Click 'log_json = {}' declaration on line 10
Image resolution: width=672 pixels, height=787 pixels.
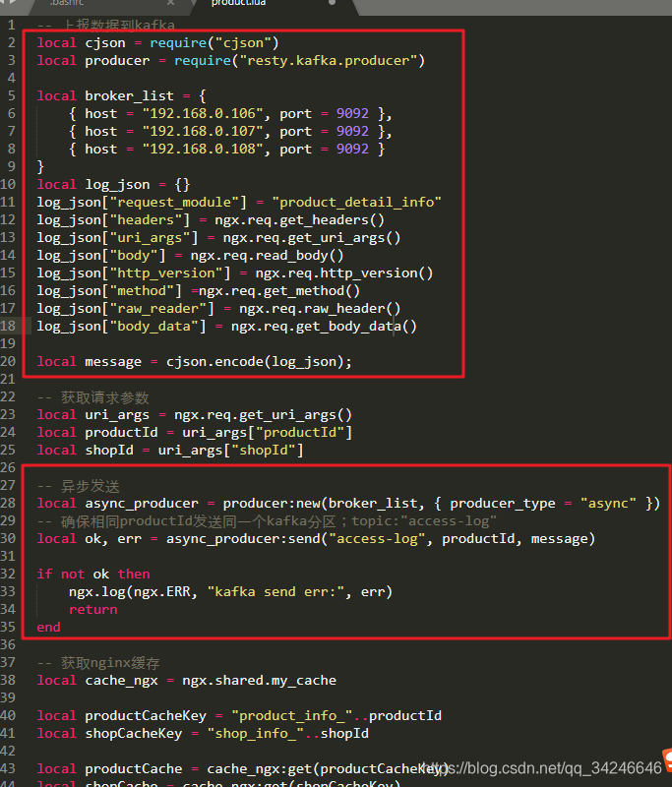(x=138, y=185)
